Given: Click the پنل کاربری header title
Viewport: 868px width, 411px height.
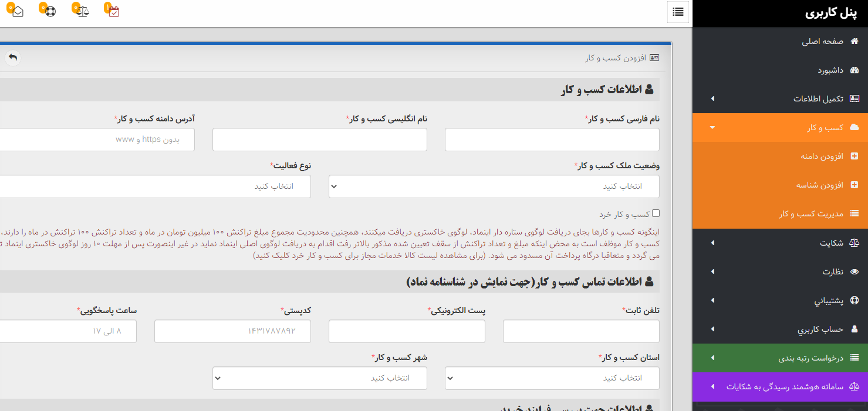Looking at the screenshot, I should pyautogui.click(x=832, y=13).
